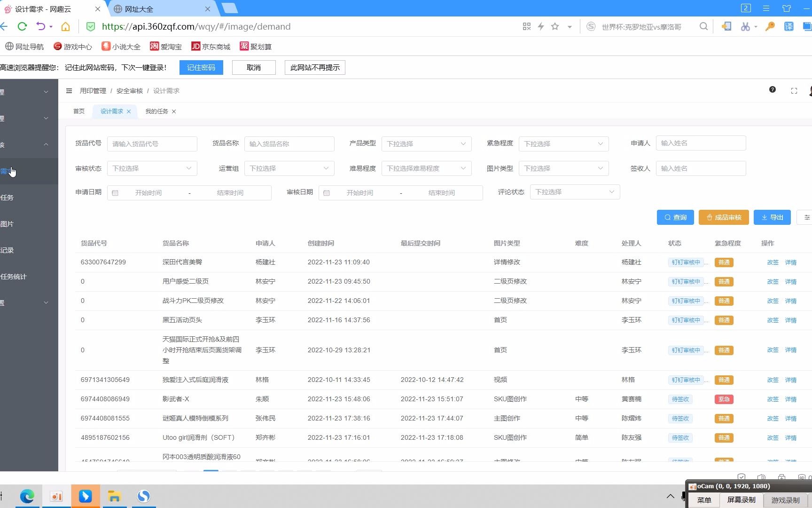The height and width of the screenshot is (508, 812).
Task: Open the 难易程度 dropdown
Action: (426, 168)
